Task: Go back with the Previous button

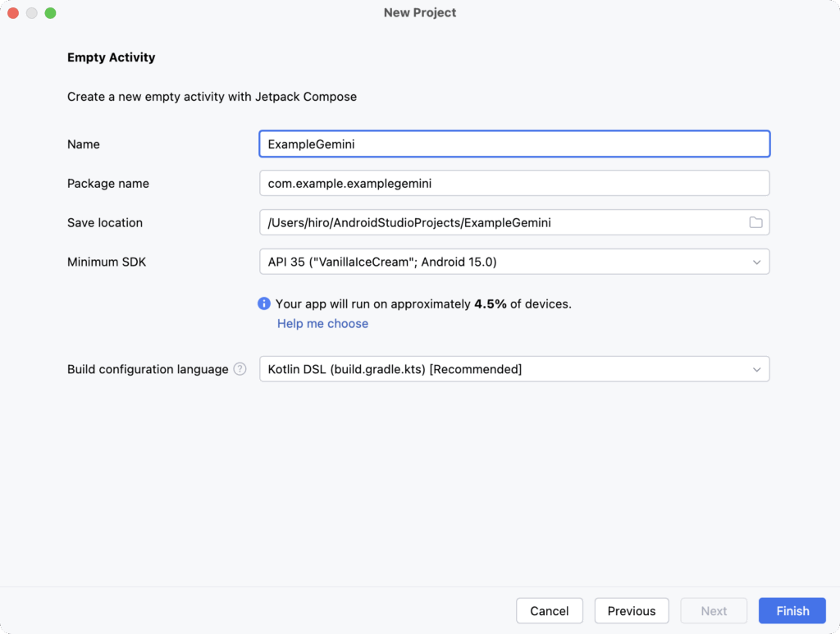Action: click(x=632, y=611)
